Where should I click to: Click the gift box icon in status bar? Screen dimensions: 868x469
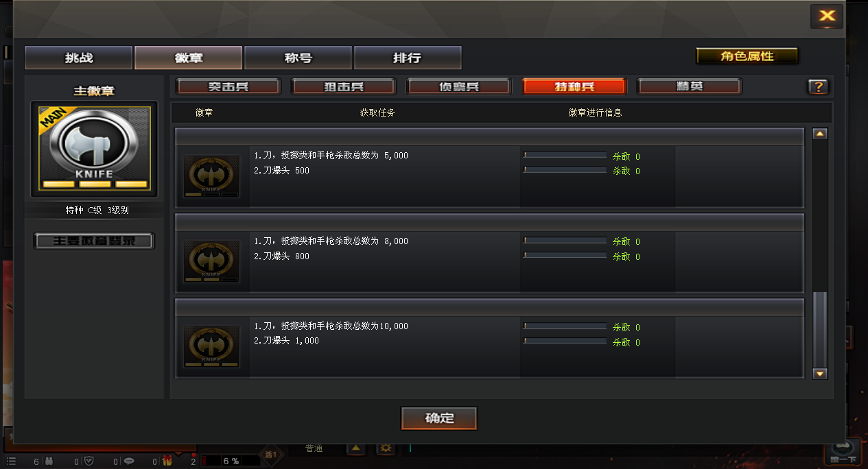pyautogui.click(x=167, y=461)
